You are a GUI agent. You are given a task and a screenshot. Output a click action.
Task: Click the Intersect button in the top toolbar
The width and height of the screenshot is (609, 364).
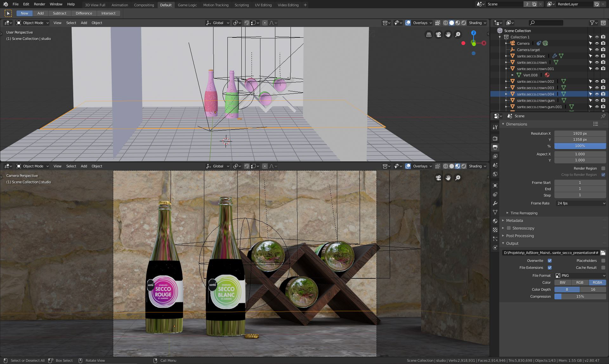pyautogui.click(x=109, y=13)
